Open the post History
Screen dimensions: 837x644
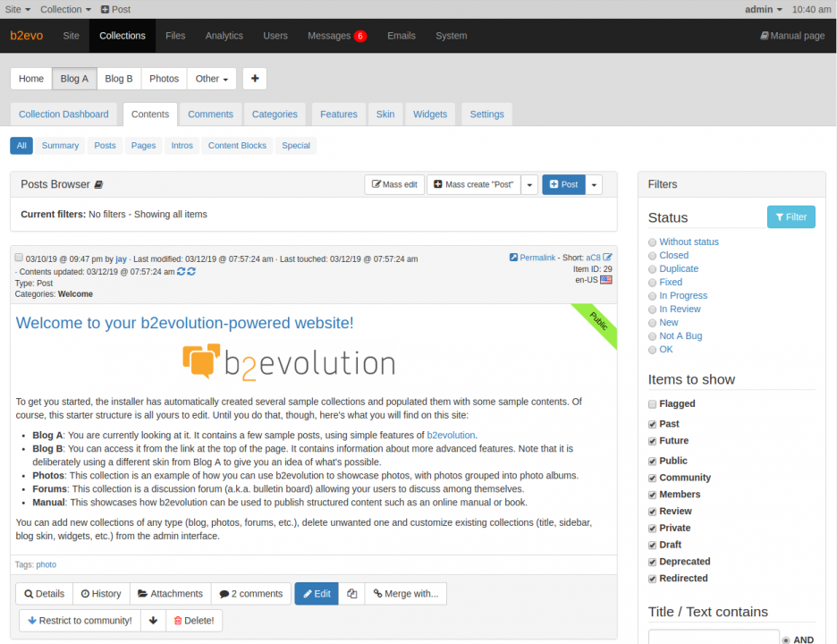(x=101, y=594)
